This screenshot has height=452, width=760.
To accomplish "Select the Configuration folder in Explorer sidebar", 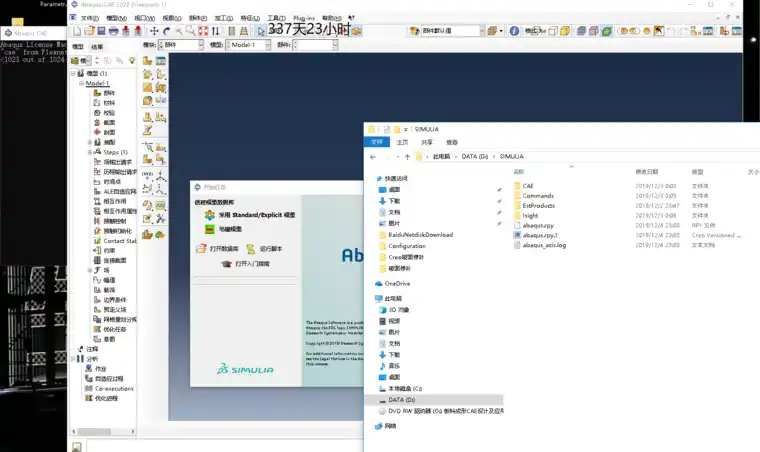I will pos(407,246).
